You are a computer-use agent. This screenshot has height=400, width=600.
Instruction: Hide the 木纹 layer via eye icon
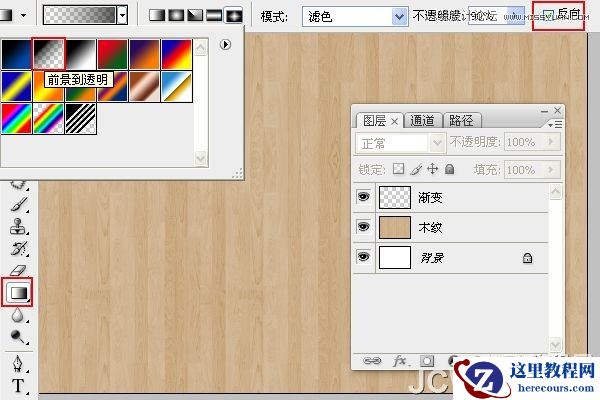click(x=363, y=227)
